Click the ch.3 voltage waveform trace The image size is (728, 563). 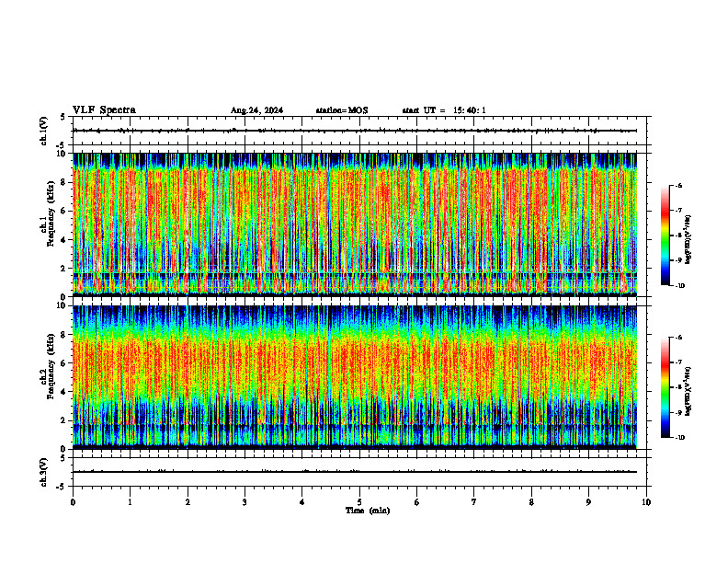point(355,472)
